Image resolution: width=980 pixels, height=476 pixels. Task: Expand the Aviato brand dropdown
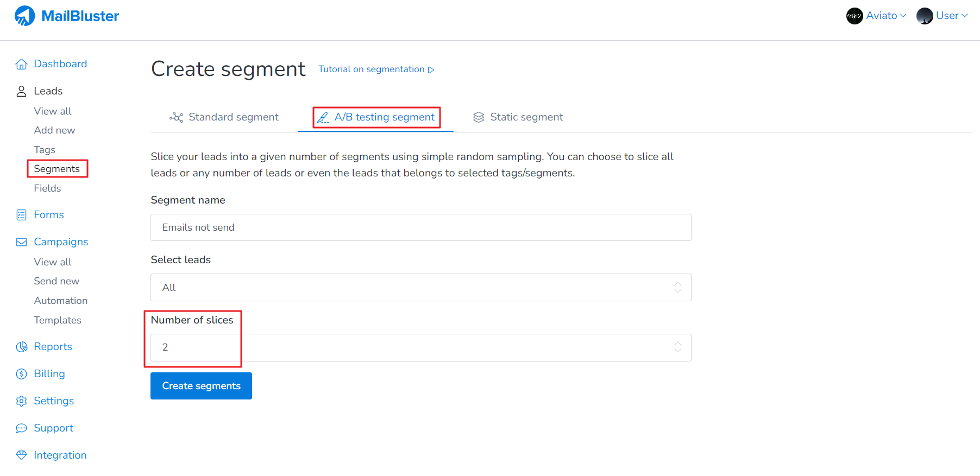point(876,16)
